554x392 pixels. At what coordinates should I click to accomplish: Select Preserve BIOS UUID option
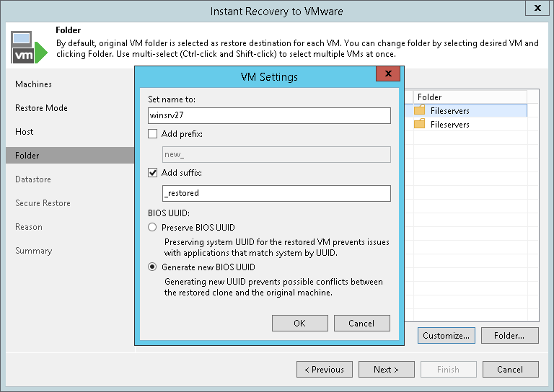coord(152,228)
